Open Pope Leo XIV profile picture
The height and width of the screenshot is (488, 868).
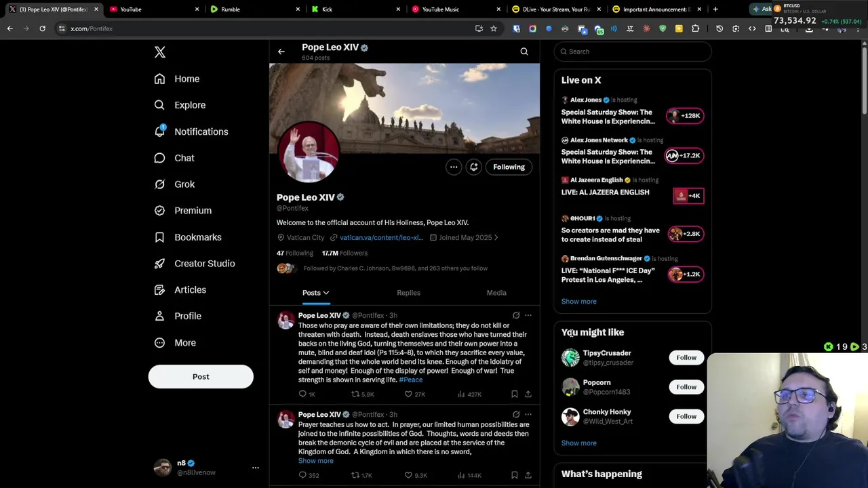pos(309,152)
